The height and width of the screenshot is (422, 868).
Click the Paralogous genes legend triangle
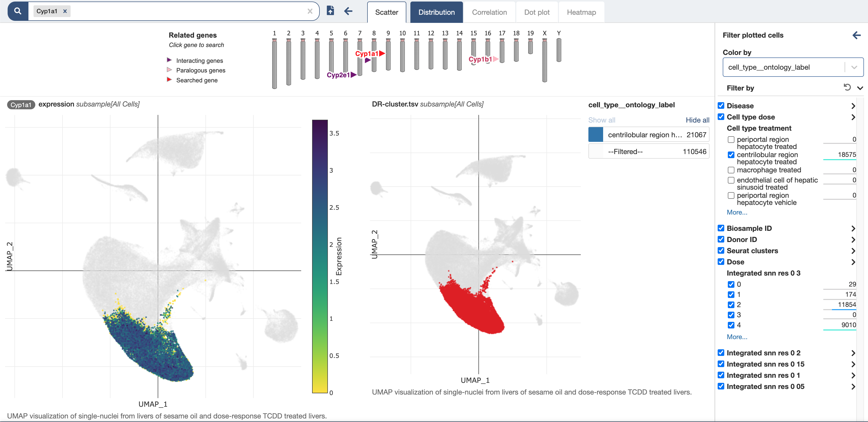click(169, 70)
